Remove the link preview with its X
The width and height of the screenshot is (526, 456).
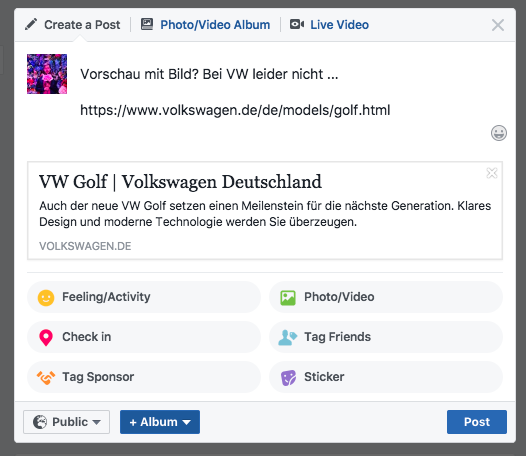coord(492,173)
